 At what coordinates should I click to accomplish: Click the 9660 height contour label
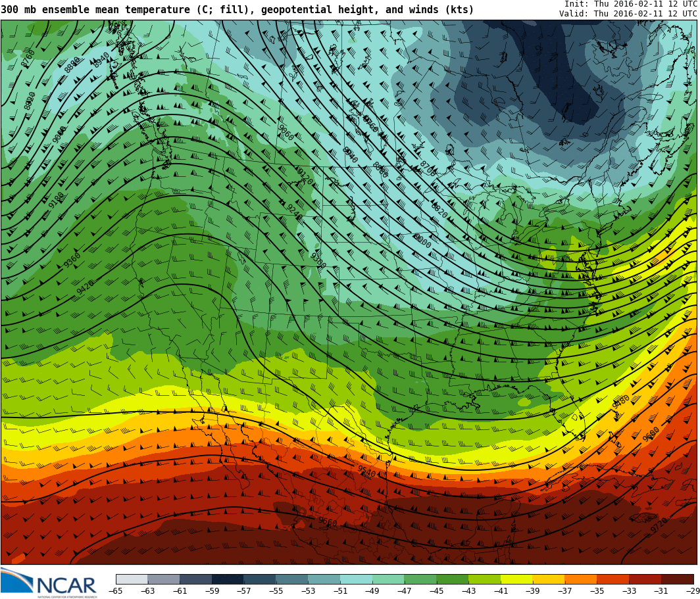click(x=327, y=521)
